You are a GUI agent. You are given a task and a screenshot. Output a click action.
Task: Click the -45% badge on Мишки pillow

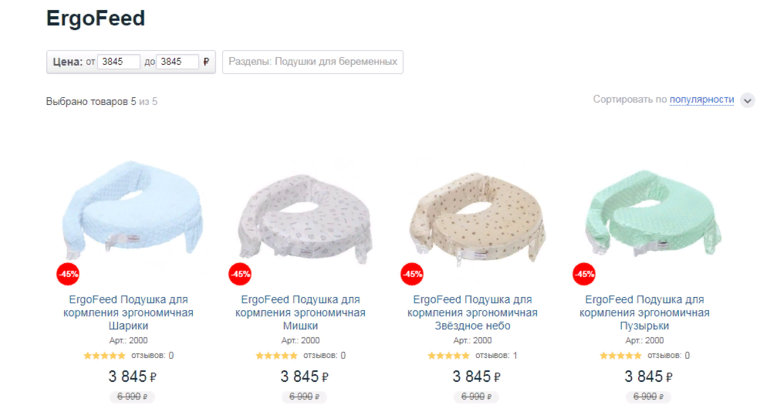(x=240, y=274)
